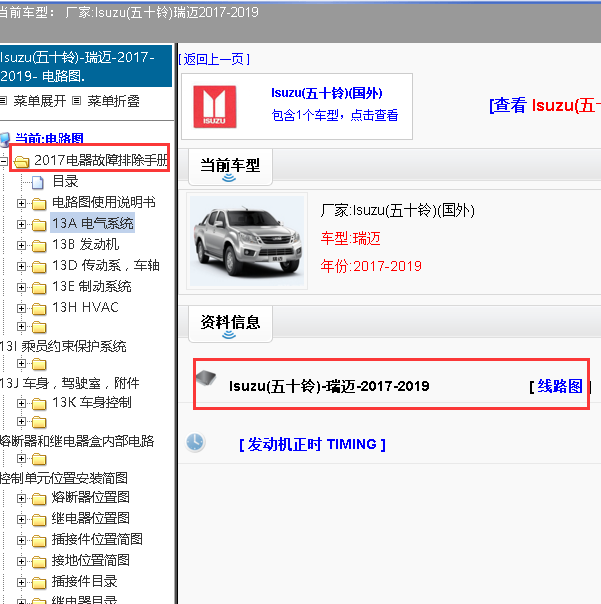The width and height of the screenshot is (601, 604).
Task: Click the silver pickup truck thumbnail
Action: tap(247, 241)
